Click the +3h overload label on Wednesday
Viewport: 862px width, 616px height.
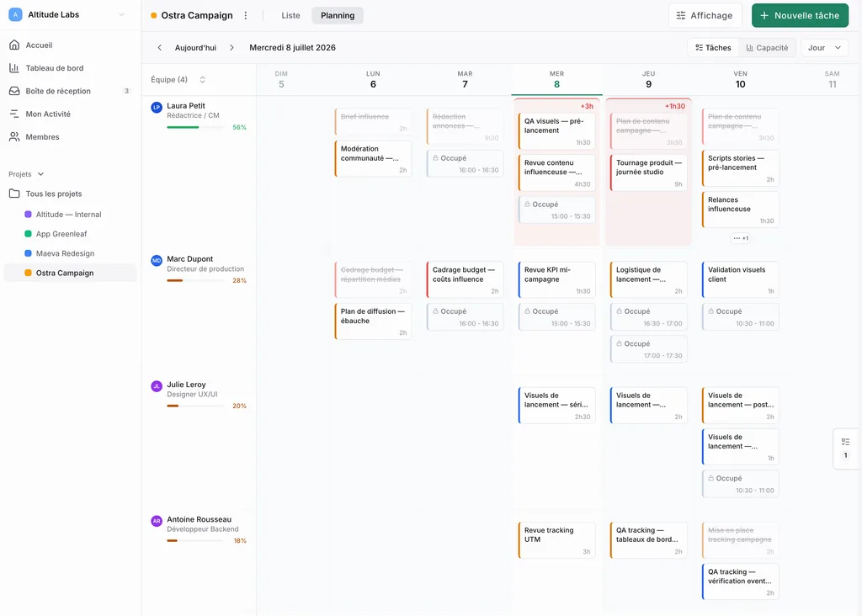click(x=587, y=107)
